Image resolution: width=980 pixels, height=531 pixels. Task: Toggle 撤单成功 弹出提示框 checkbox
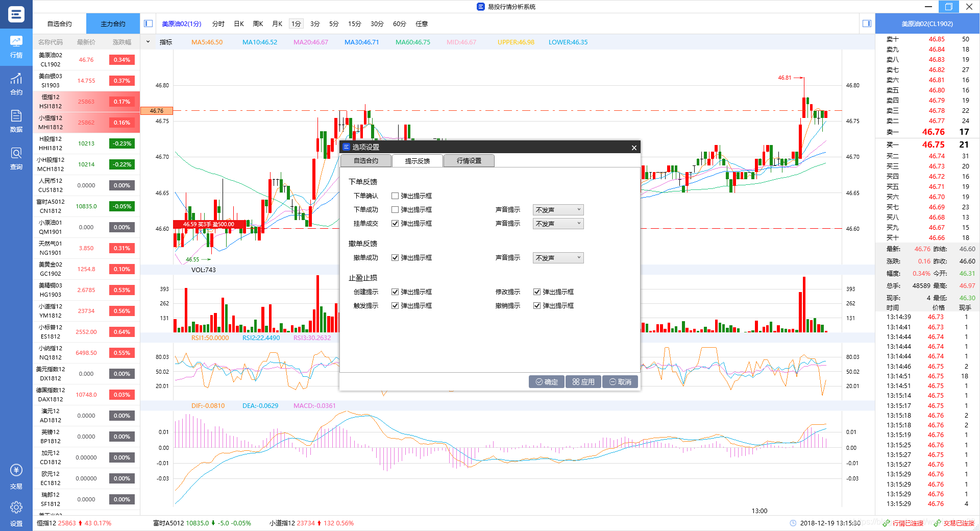pyautogui.click(x=395, y=258)
